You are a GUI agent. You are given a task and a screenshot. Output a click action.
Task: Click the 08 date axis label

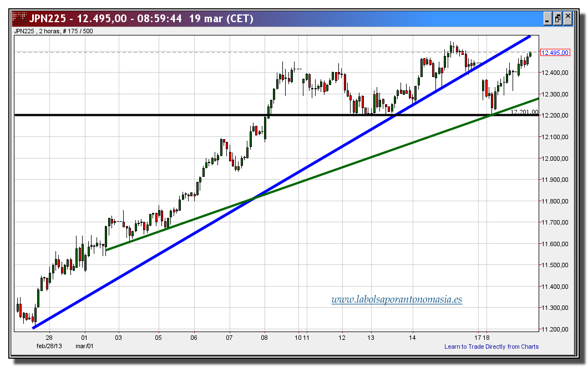(265, 338)
